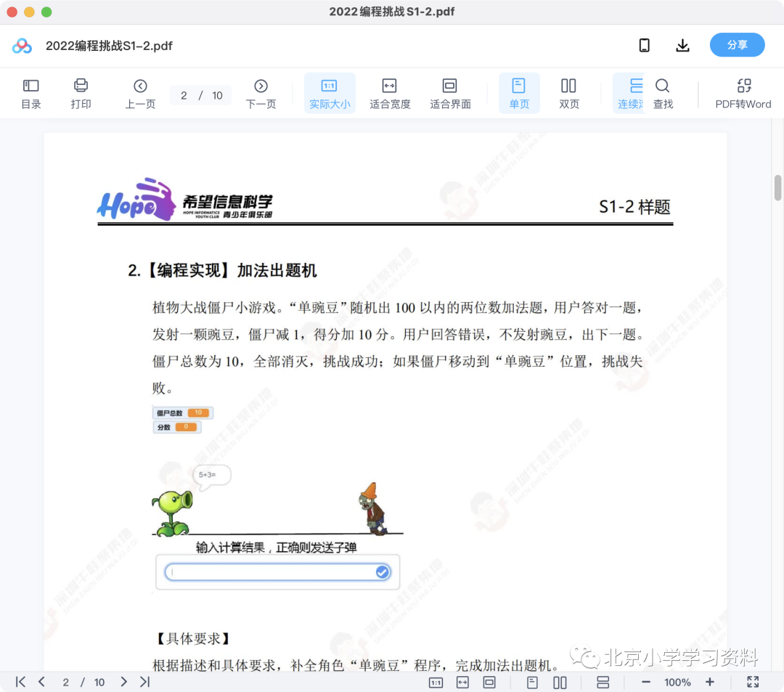Viewport: 784px width, 692px height.
Task: Click the mobile device icon in header
Action: coord(645,46)
